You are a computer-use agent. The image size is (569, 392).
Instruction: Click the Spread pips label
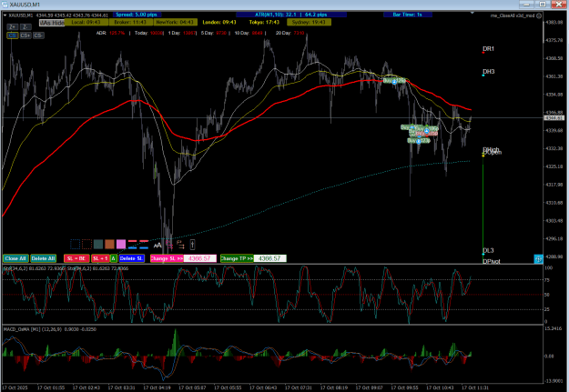click(x=137, y=15)
